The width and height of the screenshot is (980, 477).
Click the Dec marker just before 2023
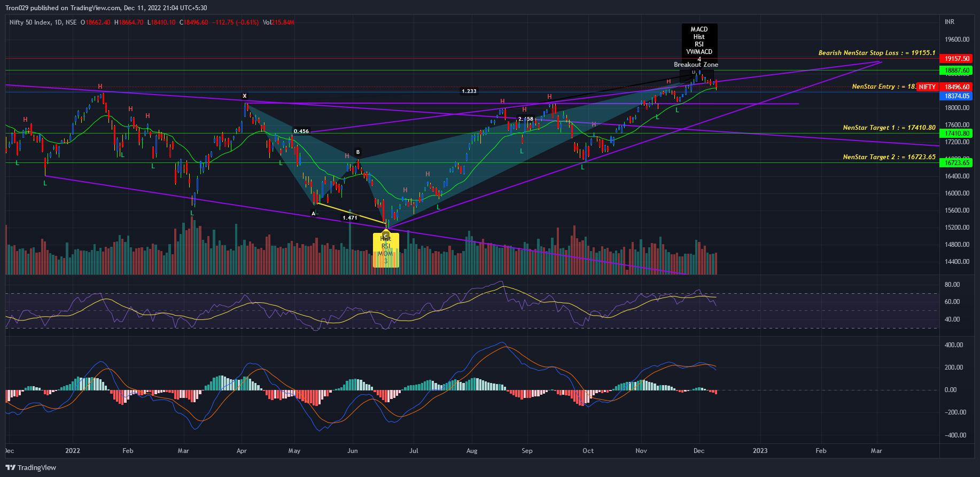(699, 451)
